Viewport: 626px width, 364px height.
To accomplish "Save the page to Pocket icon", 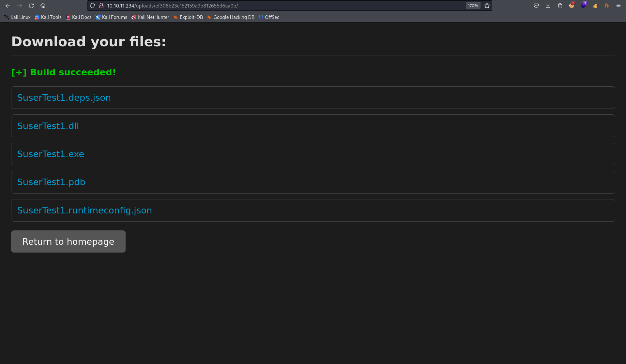I will click(536, 6).
